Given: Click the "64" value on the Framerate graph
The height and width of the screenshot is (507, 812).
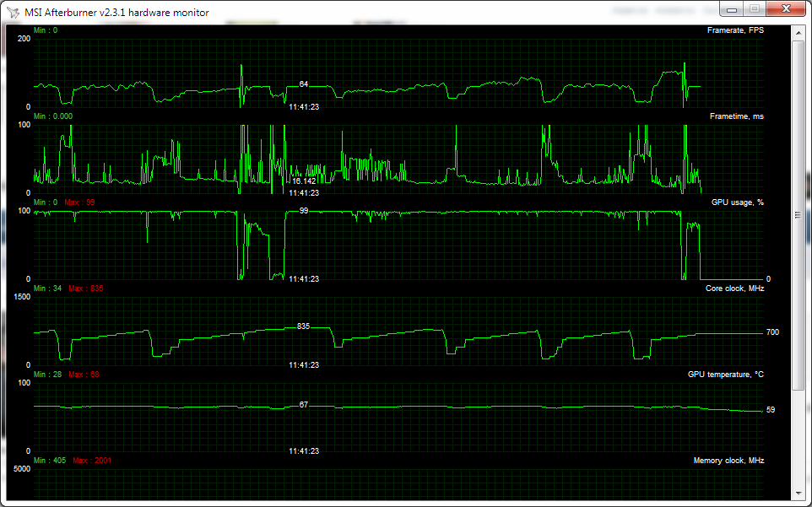Looking at the screenshot, I should click(304, 84).
